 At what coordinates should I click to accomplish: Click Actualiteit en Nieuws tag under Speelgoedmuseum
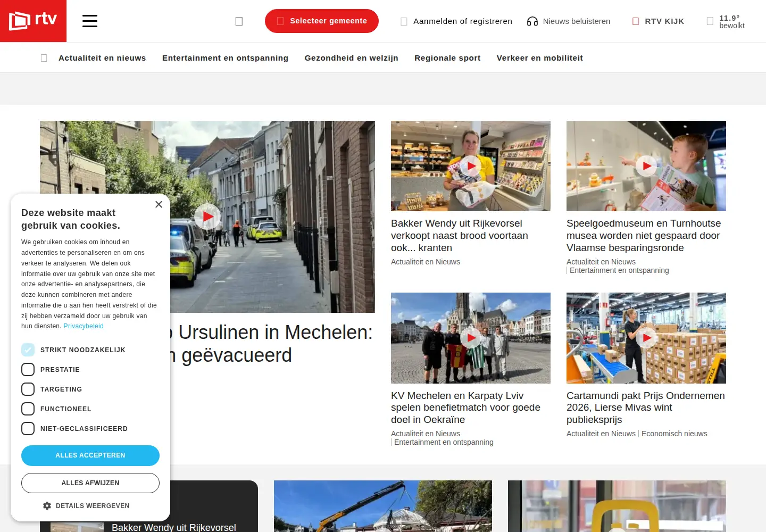(x=601, y=262)
